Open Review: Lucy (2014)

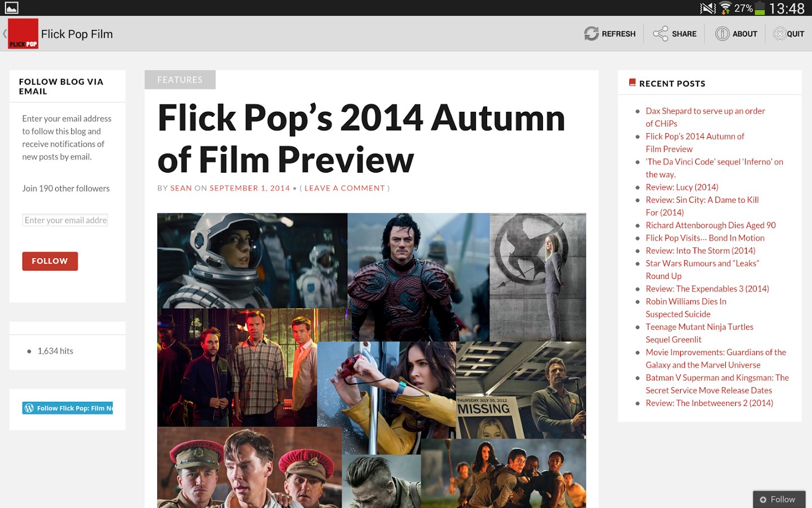[682, 187]
